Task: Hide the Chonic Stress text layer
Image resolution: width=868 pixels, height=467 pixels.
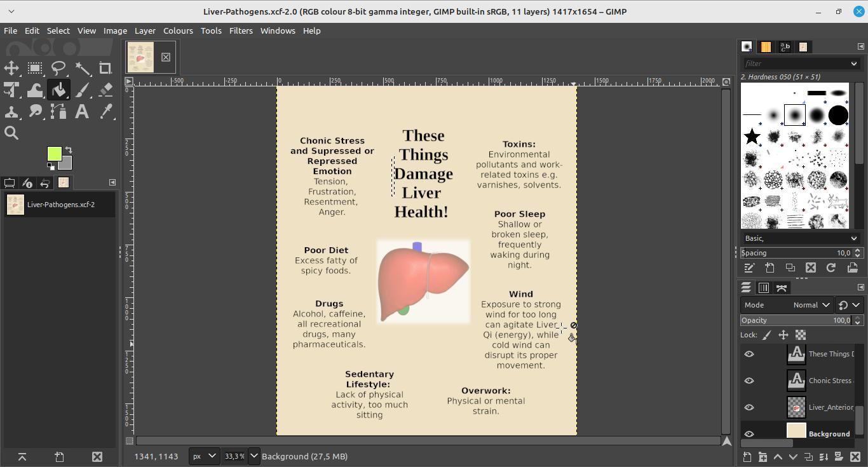Action: tap(749, 381)
